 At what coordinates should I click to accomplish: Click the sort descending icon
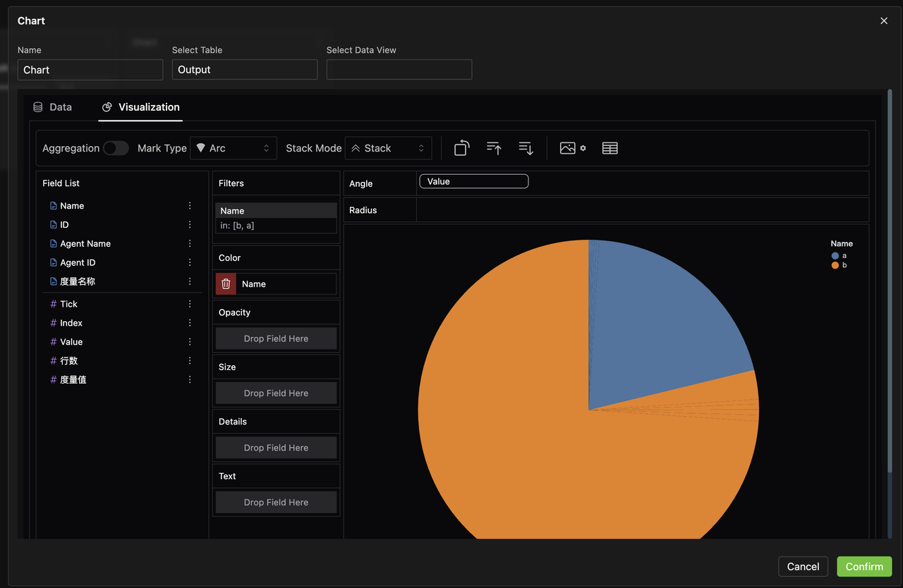(526, 148)
